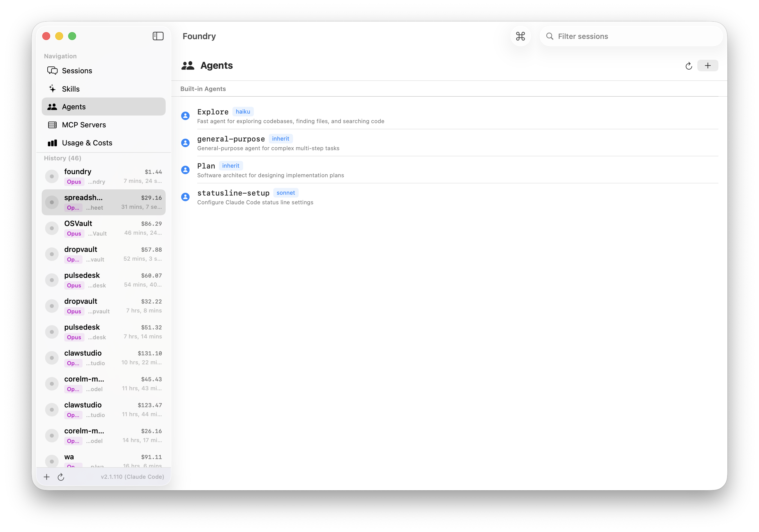
Task: Select the OSVault session in history
Action: (x=103, y=228)
